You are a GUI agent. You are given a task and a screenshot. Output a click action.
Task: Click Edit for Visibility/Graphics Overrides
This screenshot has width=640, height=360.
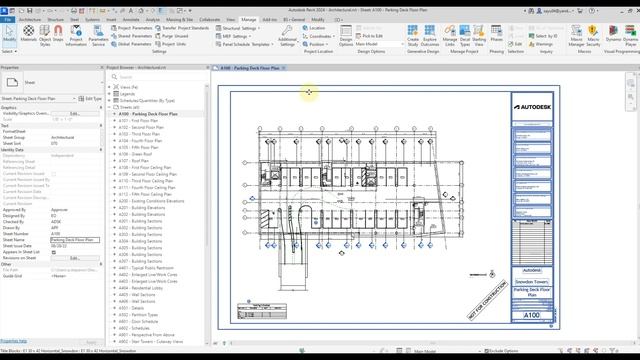pyautogui.click(x=75, y=113)
